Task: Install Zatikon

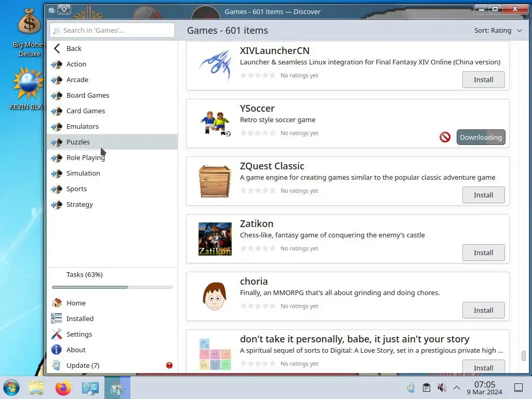Action: (x=484, y=253)
